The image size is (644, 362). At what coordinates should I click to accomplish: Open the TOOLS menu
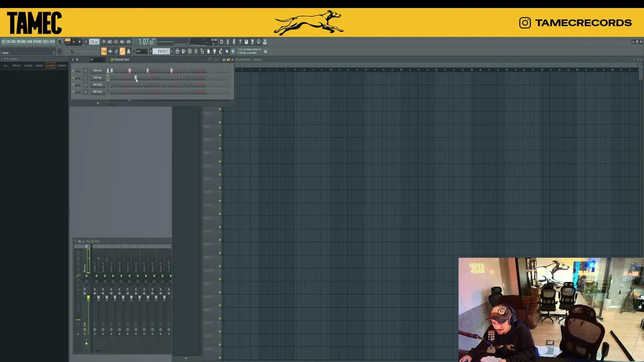[x=46, y=42]
